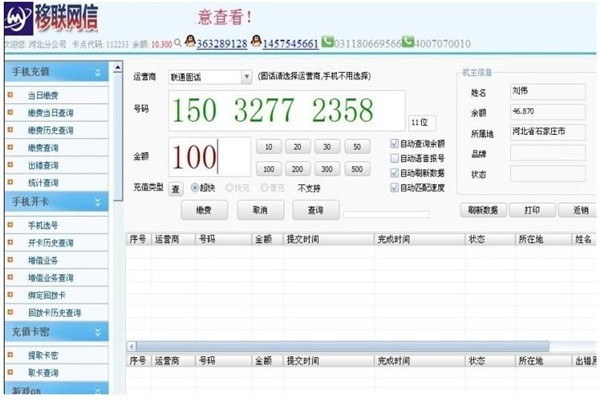Image resolution: width=600 pixels, height=400 pixels.
Task: Click the bullet icon beside 缴费当日查询
Action: 10,112
